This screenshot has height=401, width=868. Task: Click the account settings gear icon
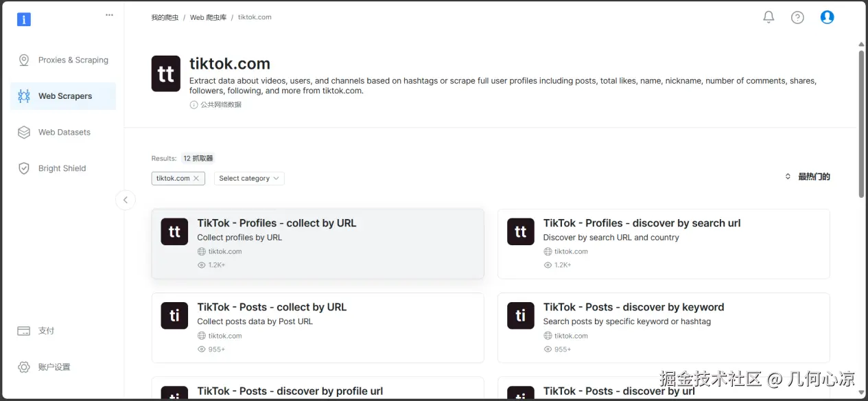click(x=24, y=367)
